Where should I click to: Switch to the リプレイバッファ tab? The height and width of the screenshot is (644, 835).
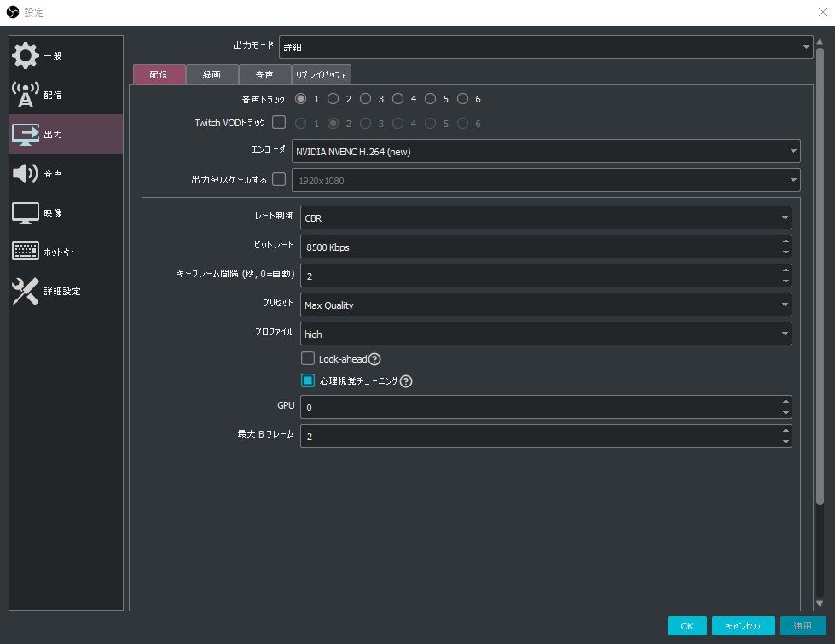[x=321, y=74]
